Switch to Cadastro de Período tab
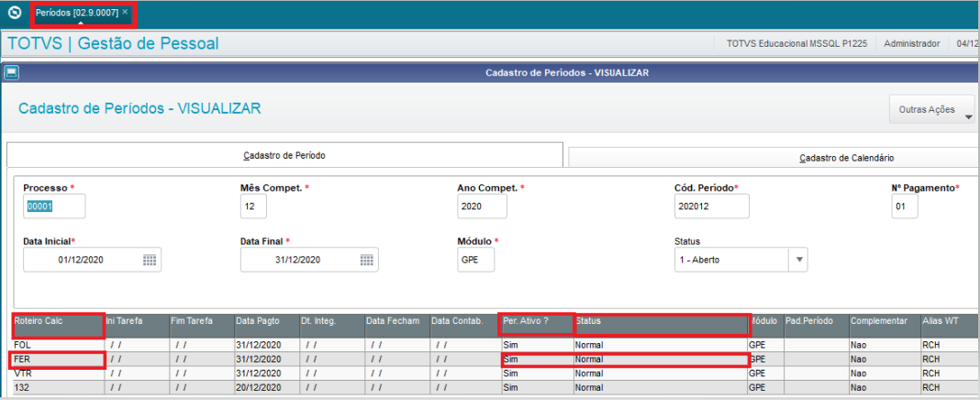Screen dimensions: 980x400 [x=284, y=156]
